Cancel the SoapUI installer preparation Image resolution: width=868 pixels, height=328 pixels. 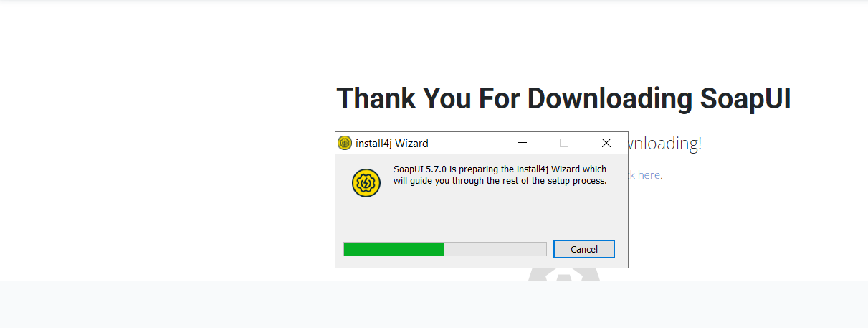pyautogui.click(x=584, y=249)
